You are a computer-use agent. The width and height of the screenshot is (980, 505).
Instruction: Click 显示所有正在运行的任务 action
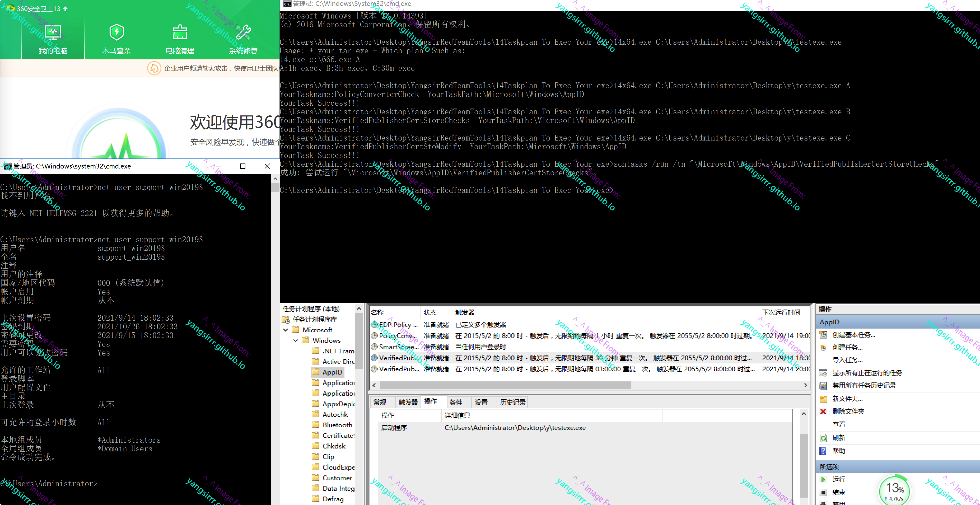867,373
